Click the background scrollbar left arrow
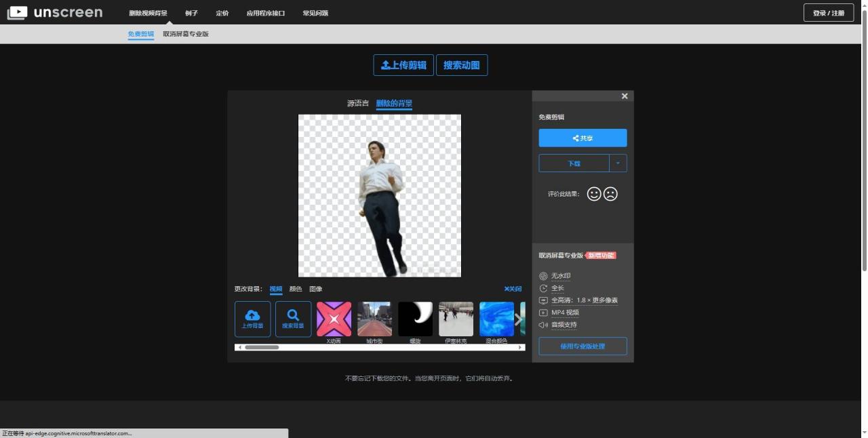The image size is (868, 438). pyautogui.click(x=239, y=348)
